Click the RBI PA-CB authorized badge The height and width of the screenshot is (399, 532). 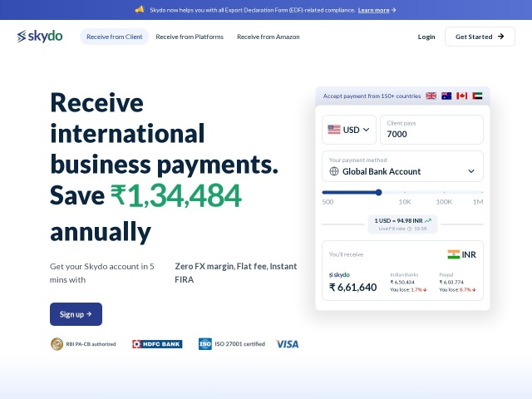tap(83, 344)
